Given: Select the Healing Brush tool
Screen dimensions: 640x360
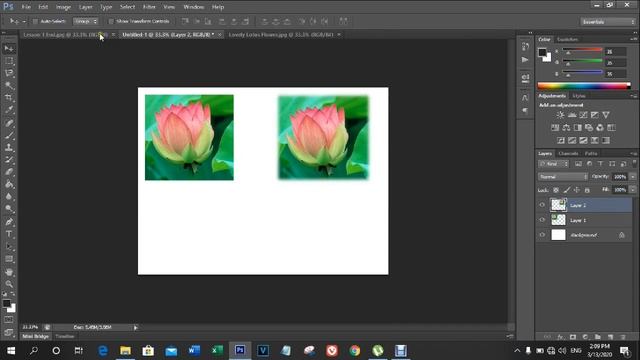Looking at the screenshot, I should pyautogui.click(x=9, y=123).
